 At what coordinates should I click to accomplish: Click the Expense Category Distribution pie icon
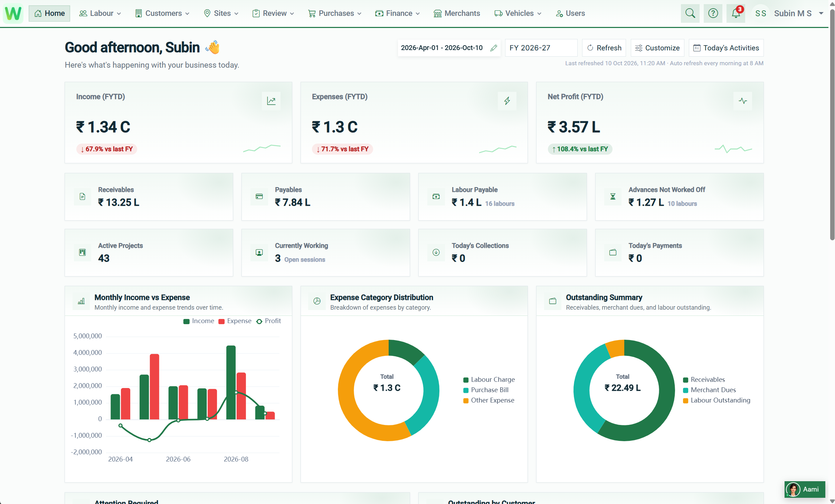tap(317, 301)
